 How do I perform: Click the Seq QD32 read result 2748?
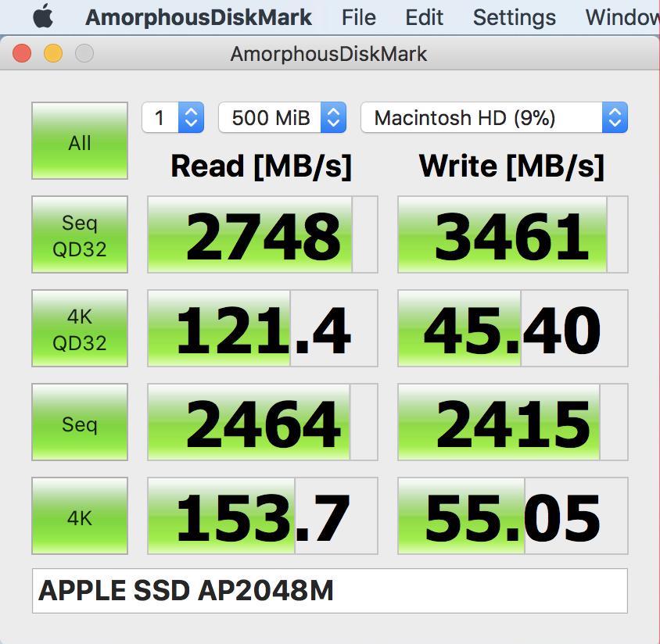(263, 234)
